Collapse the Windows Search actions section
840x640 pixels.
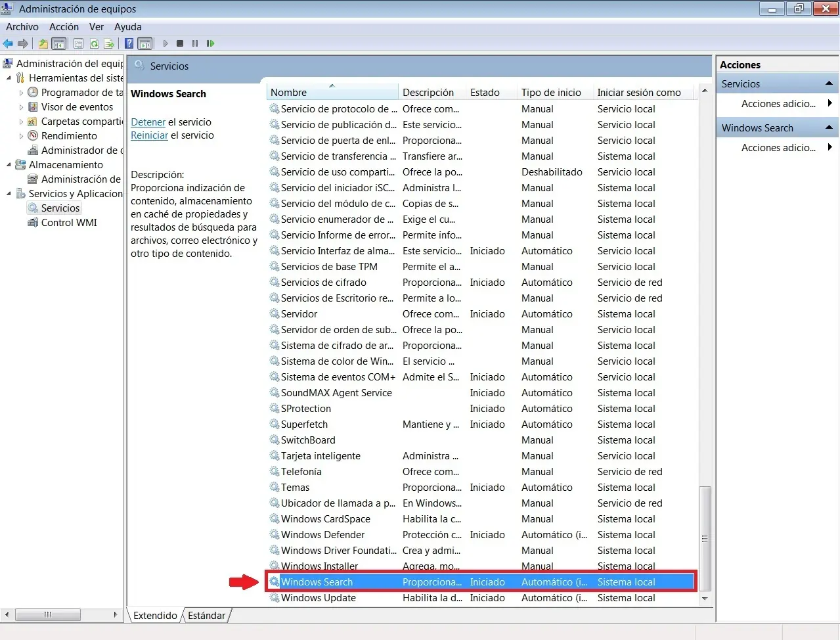829,127
